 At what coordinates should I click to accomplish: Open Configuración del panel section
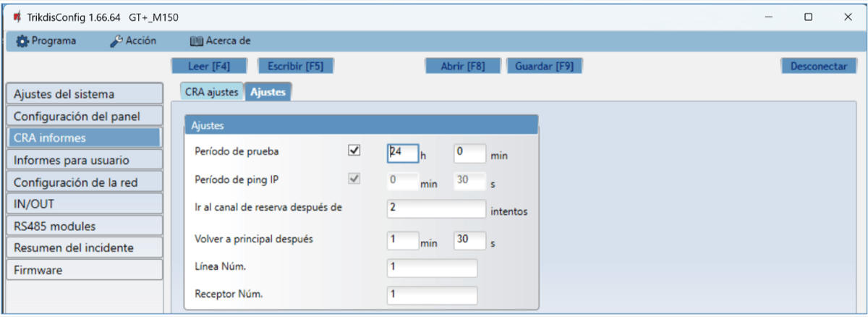click(x=83, y=116)
